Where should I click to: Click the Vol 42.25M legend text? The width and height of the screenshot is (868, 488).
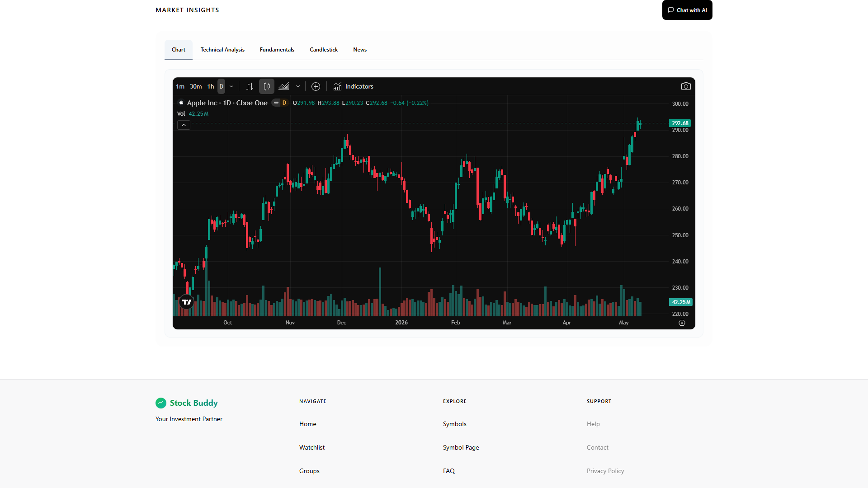pyautogui.click(x=193, y=114)
